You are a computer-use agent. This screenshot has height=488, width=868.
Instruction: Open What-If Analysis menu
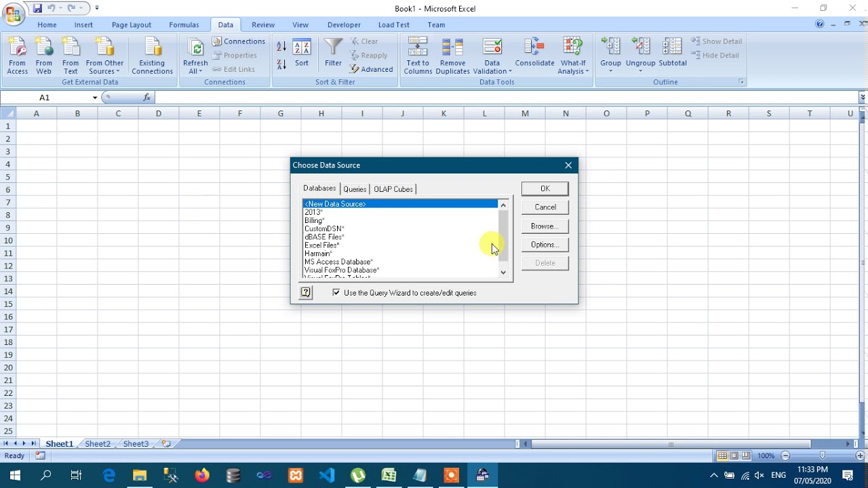pos(573,56)
